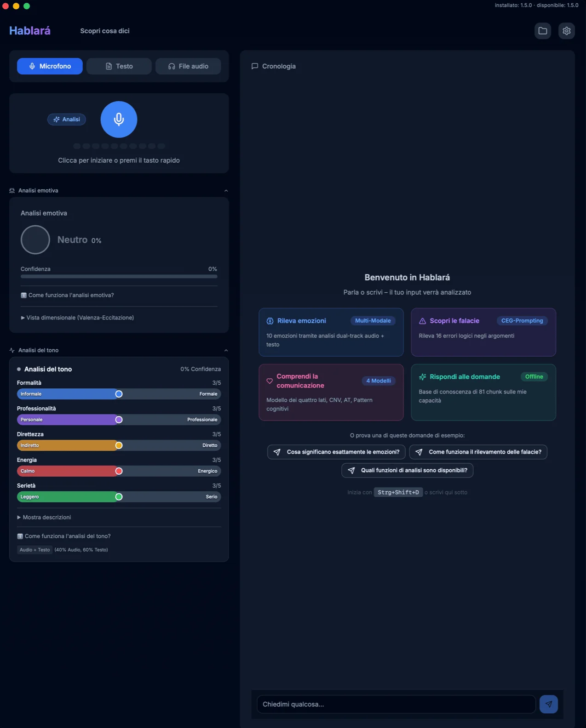Click the heart icon on Comprendi la comunicazione
Screen dimensions: 586x728
tap(270, 381)
